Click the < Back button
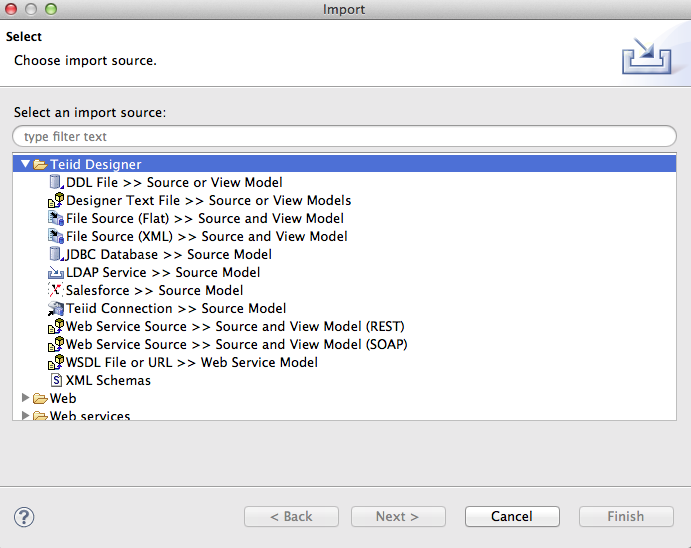Viewport: 691px width, 548px height. pyautogui.click(x=291, y=516)
